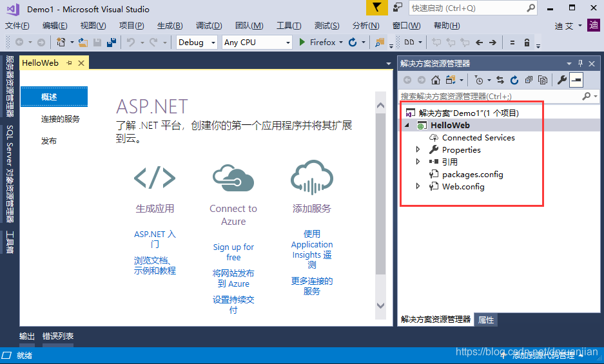Open the 文件(F) menu

[17, 26]
